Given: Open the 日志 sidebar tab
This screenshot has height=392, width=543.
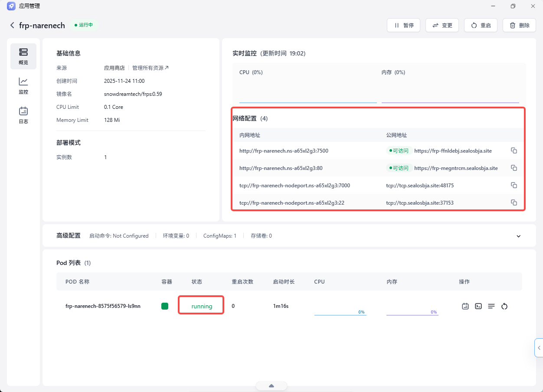Looking at the screenshot, I should (23, 115).
